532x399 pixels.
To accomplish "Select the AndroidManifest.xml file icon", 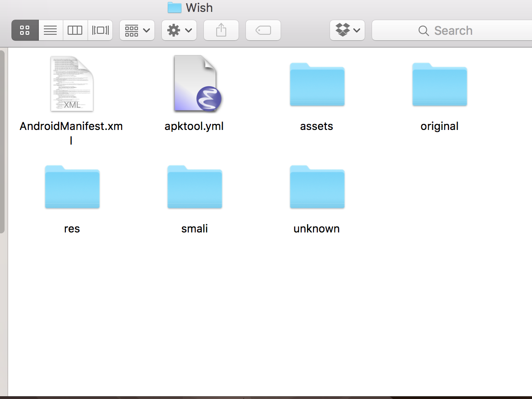I will 72,84.
